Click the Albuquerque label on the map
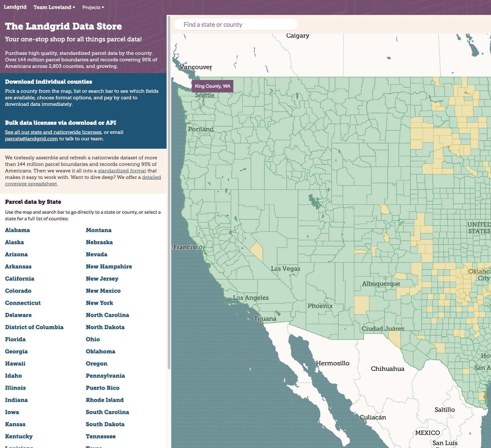The image size is (491, 448). point(381,284)
